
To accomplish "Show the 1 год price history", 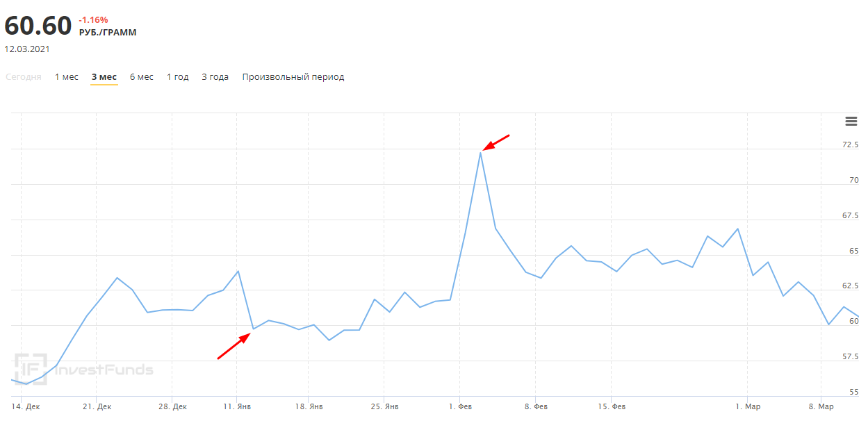I will (177, 77).
